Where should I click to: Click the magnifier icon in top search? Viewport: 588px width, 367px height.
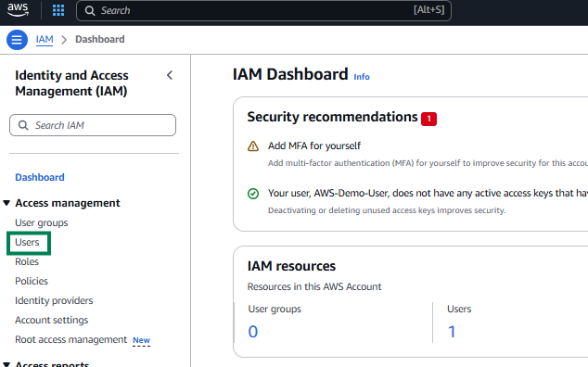point(90,10)
